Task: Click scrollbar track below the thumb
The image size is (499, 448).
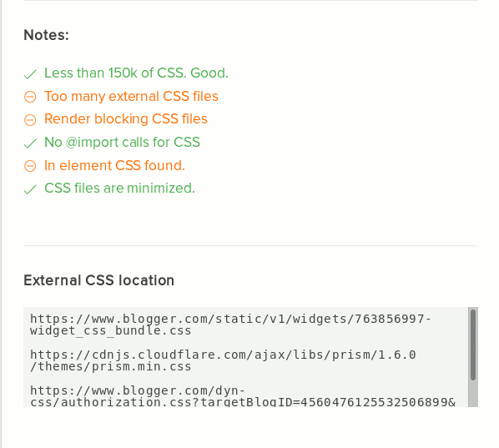Action: (473, 394)
